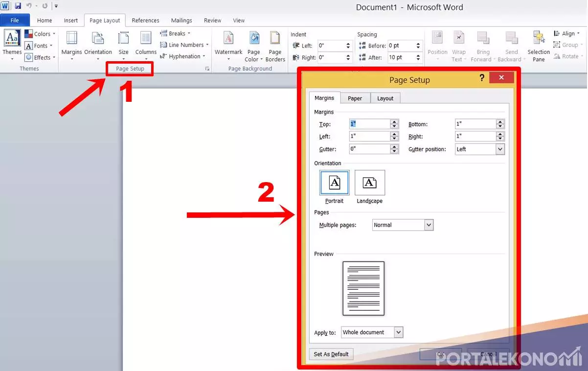The image size is (588, 371).
Task: Click the Gutter input field
Action: [x=370, y=149]
